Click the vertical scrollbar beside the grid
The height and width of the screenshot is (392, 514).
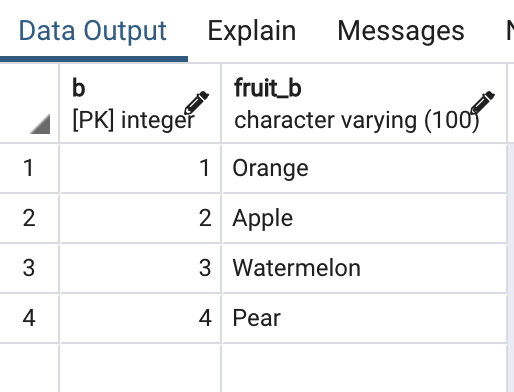511,268
